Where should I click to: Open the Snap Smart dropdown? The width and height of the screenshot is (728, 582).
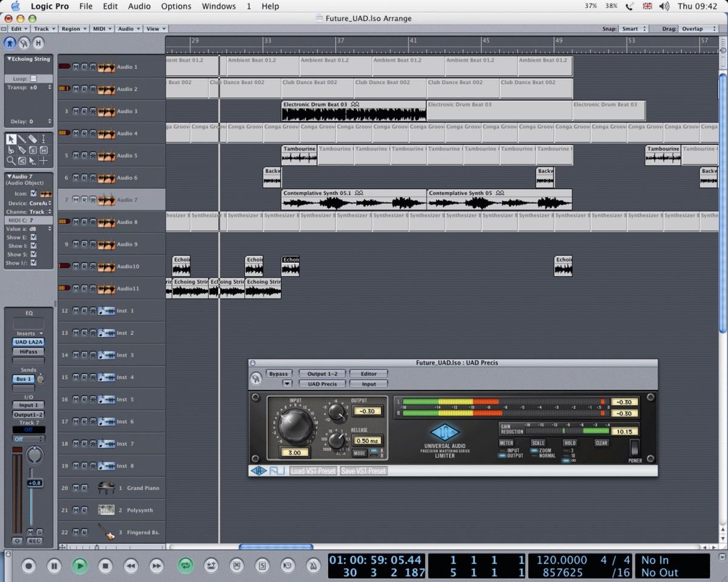[x=633, y=28]
